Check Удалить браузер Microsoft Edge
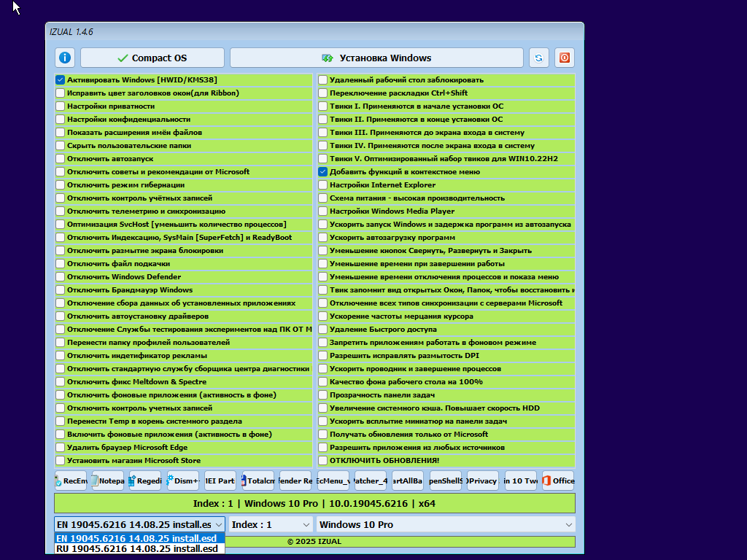The width and height of the screenshot is (747, 560). [x=60, y=448]
